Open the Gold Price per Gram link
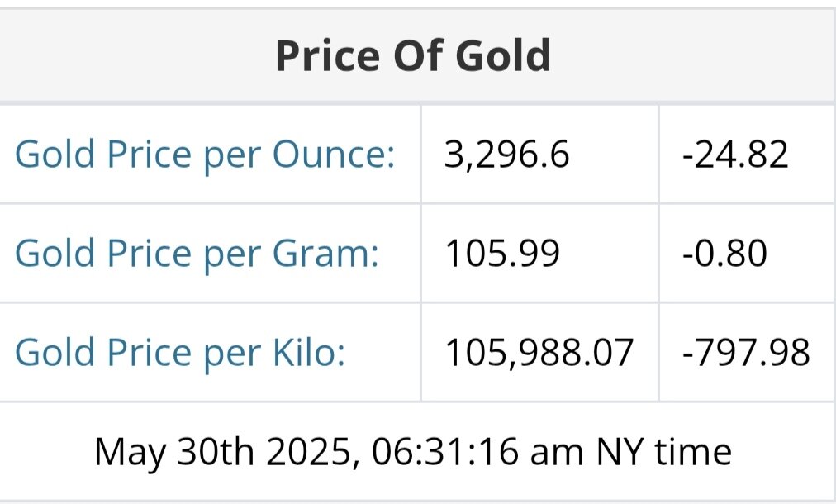This screenshot has width=836, height=504. [x=197, y=254]
